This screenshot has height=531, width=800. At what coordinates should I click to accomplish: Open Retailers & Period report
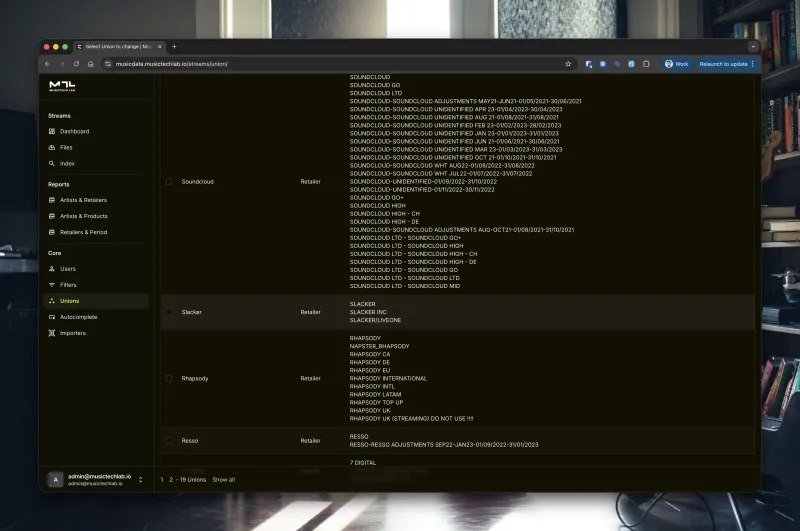[83, 232]
